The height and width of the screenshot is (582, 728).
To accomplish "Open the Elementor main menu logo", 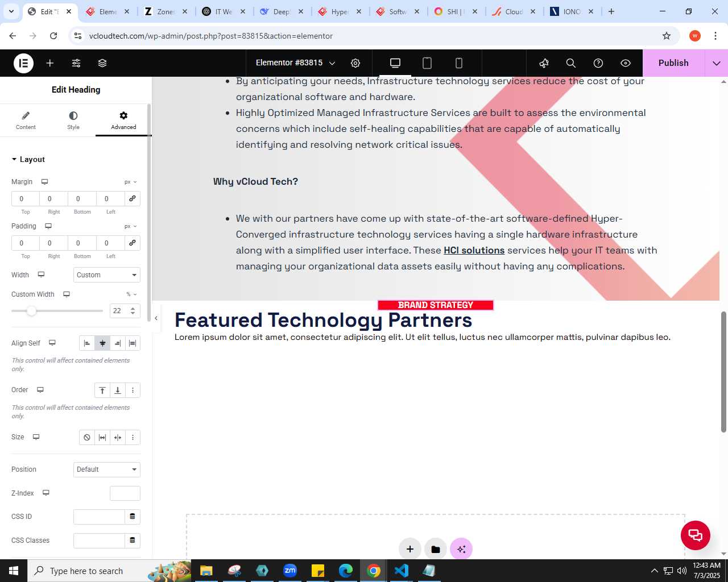I will pyautogui.click(x=23, y=63).
